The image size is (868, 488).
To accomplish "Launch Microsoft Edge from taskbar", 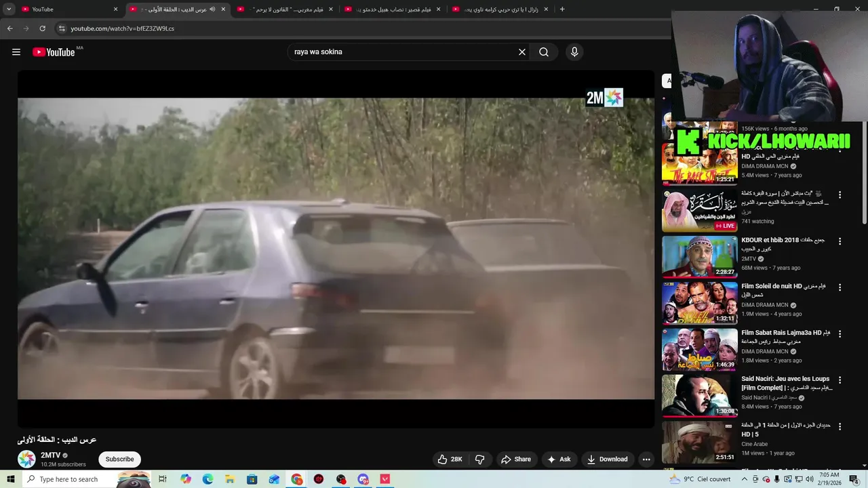I will click(208, 479).
